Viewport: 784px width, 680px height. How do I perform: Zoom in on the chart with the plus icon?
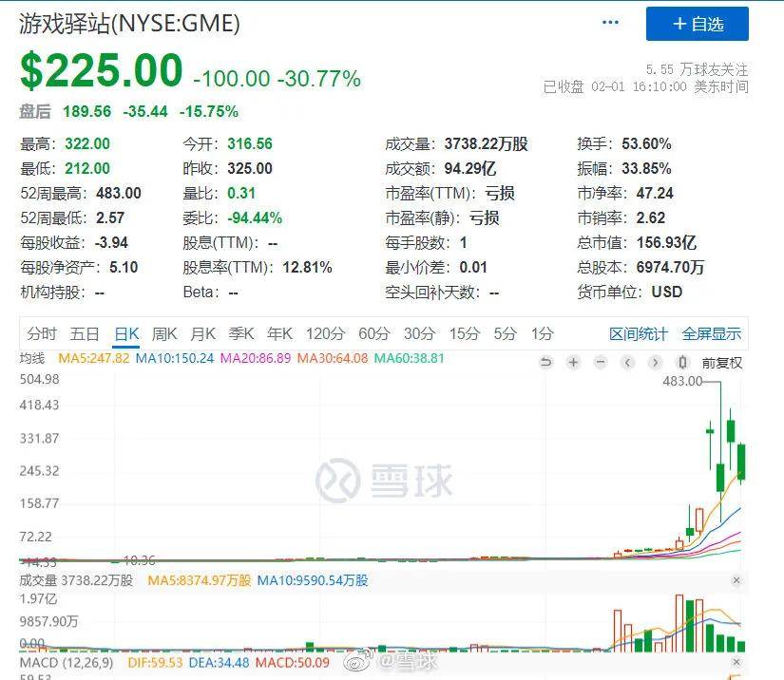(573, 363)
